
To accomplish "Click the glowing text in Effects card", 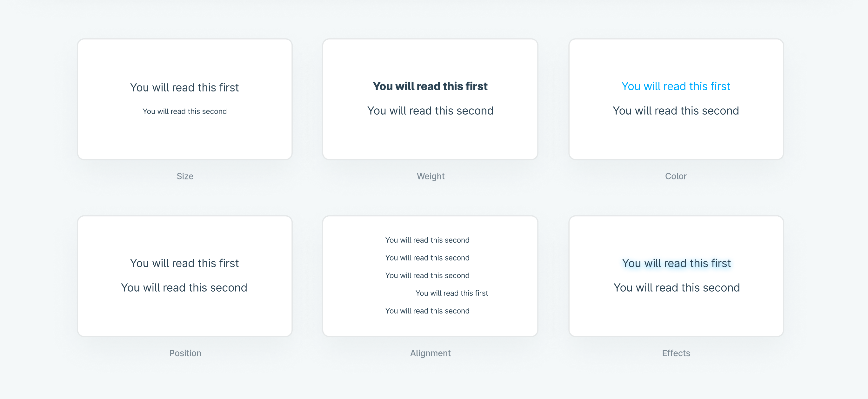I will 676,263.
